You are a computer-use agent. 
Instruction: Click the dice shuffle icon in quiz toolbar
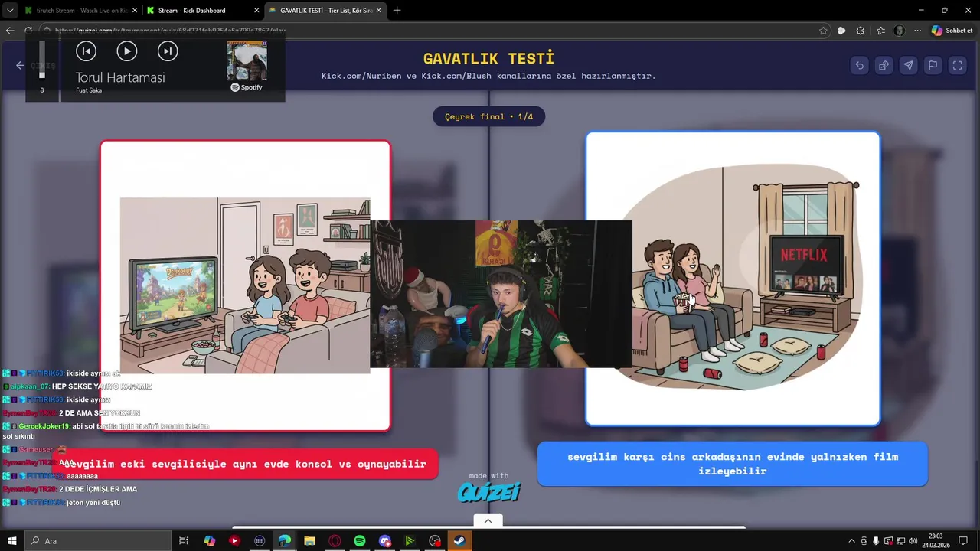884,66
